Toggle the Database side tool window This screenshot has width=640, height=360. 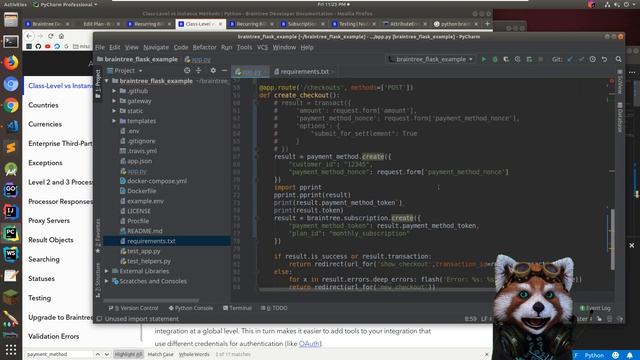(x=620, y=117)
